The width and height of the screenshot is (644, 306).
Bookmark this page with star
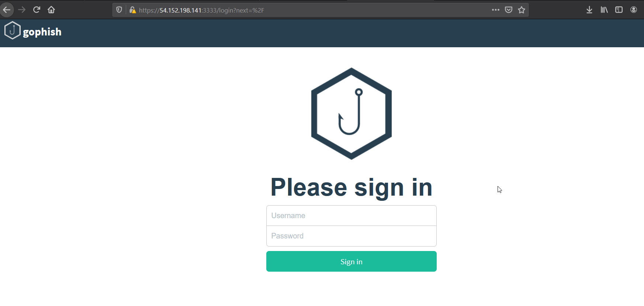click(522, 10)
